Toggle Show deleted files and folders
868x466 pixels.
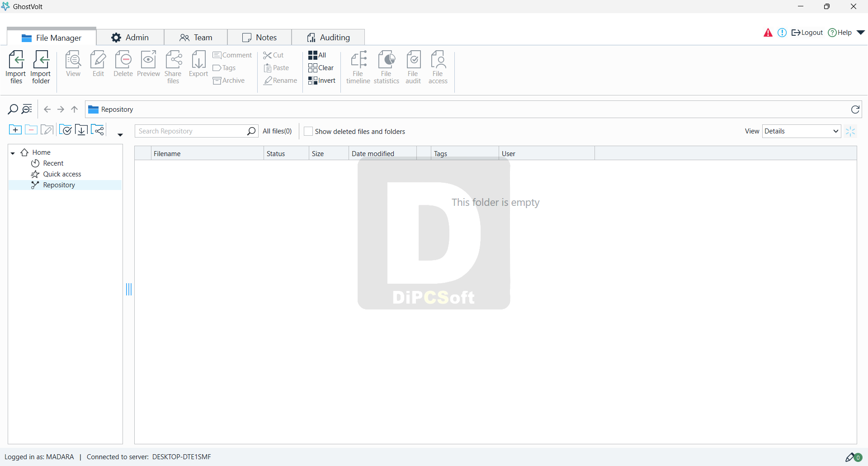click(x=308, y=131)
